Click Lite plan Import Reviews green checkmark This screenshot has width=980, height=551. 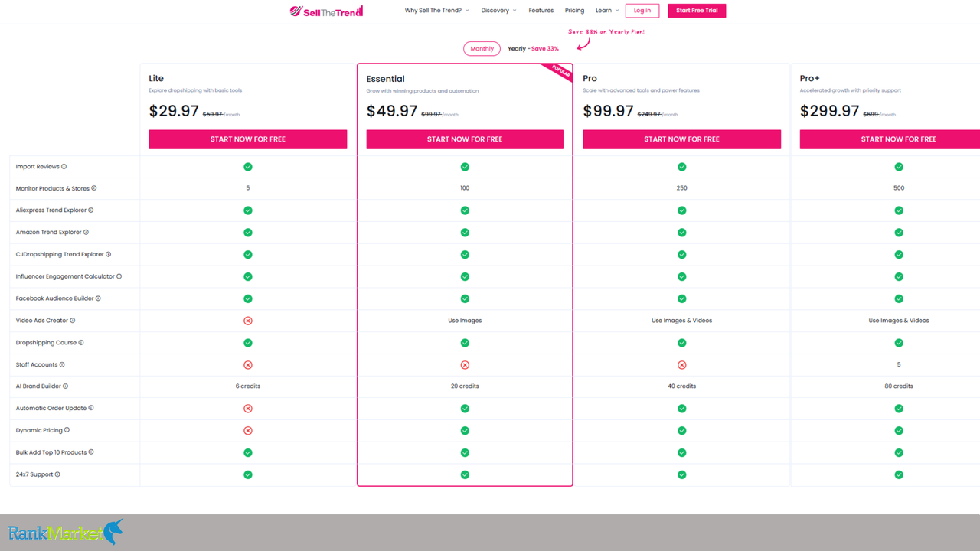tap(248, 167)
